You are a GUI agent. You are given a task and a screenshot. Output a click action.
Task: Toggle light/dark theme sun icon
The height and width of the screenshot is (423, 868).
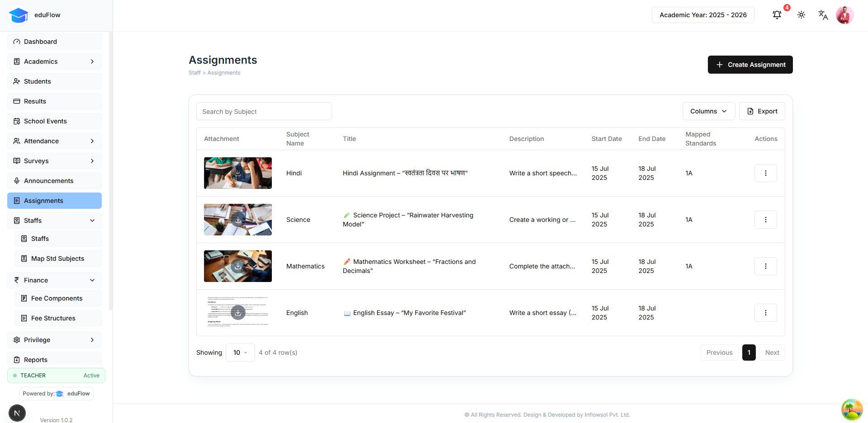pyautogui.click(x=801, y=15)
